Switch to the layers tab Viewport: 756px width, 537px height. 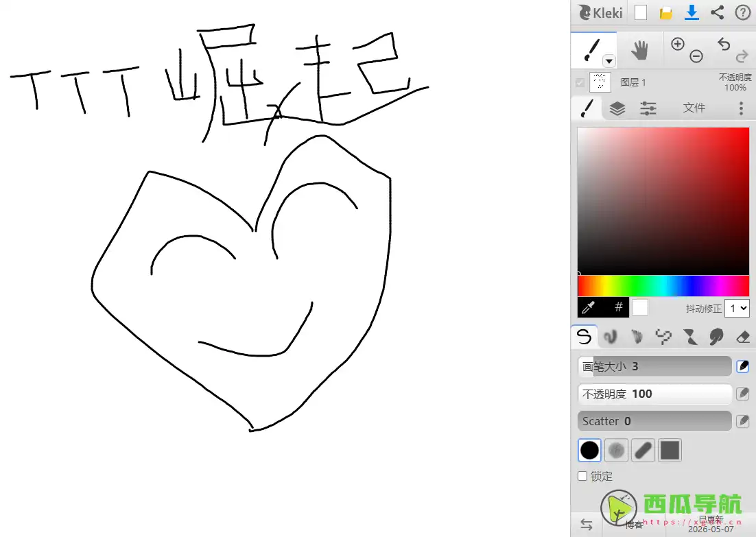[617, 108]
